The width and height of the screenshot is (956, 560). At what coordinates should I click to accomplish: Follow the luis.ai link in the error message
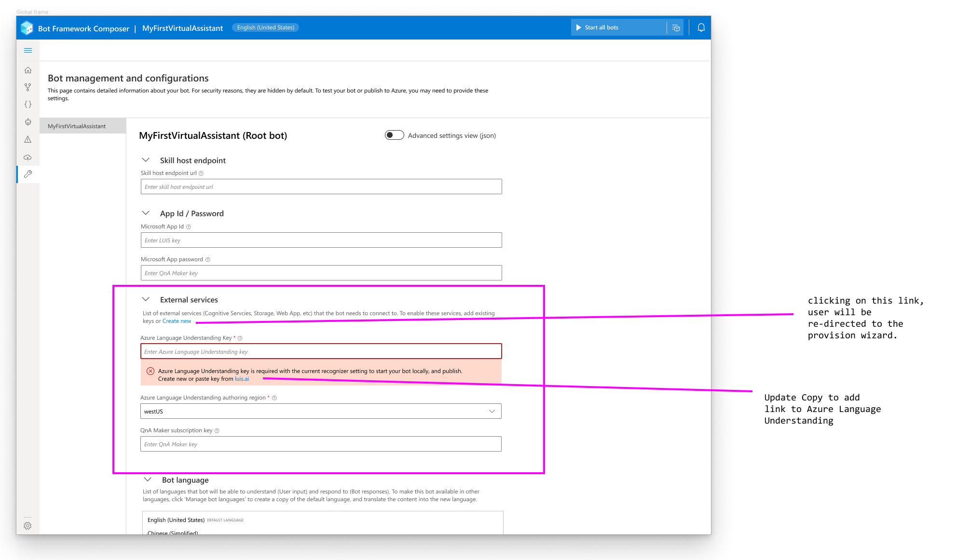(242, 379)
